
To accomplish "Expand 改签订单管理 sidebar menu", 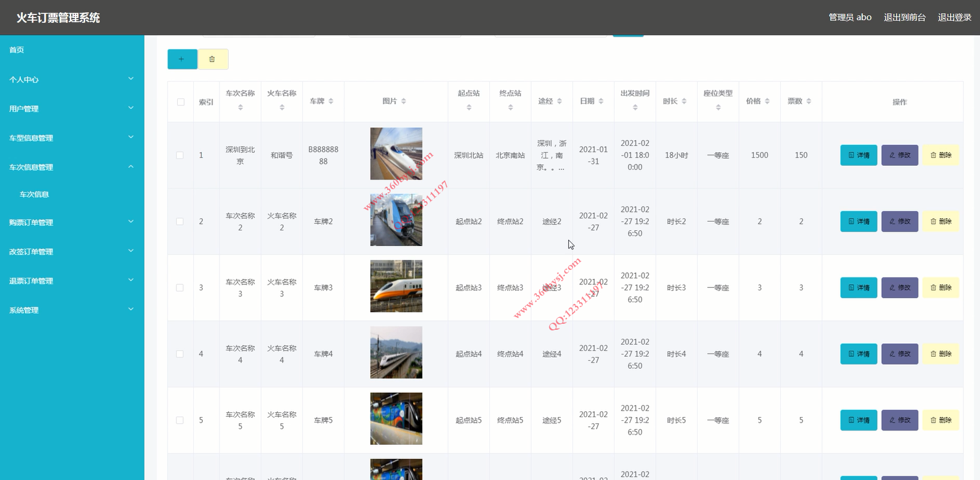I will [72, 252].
